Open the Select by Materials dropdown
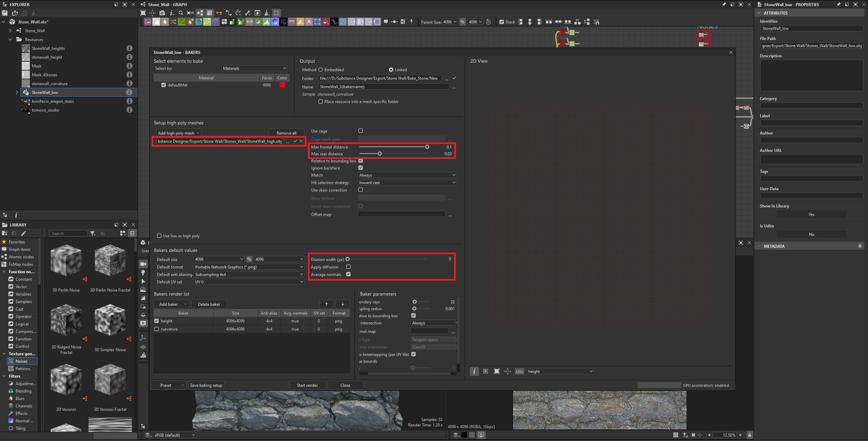The width and height of the screenshot is (868, 441). [254, 68]
